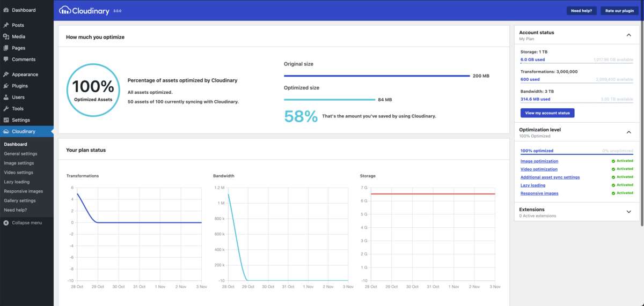
Task: Click the Settings sliders icon
Action: (x=6, y=120)
